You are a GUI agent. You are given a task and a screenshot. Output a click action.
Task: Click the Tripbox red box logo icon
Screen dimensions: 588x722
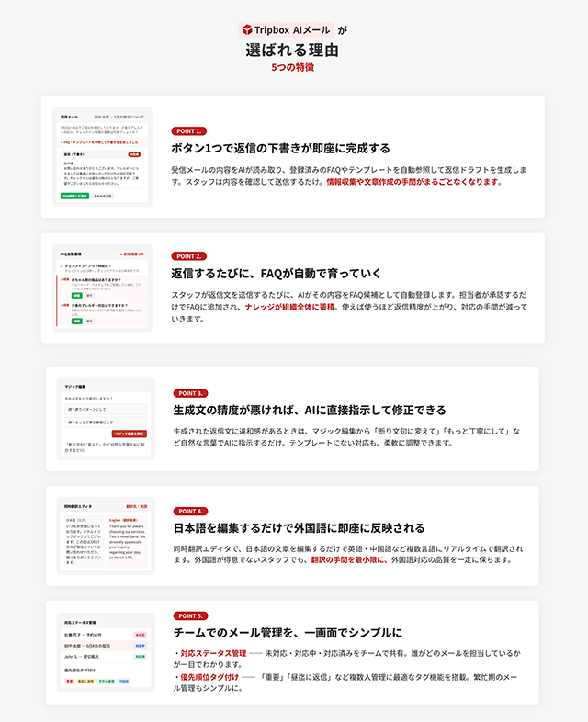(247, 30)
